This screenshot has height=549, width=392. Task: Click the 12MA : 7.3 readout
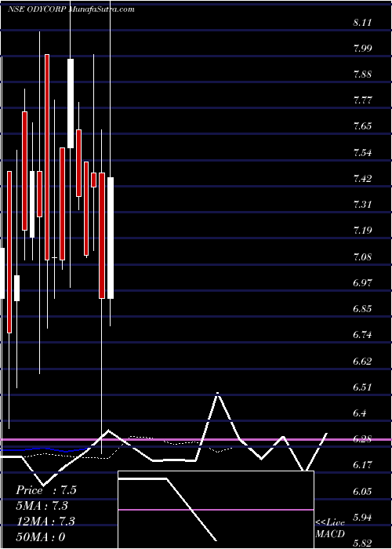(x=45, y=522)
